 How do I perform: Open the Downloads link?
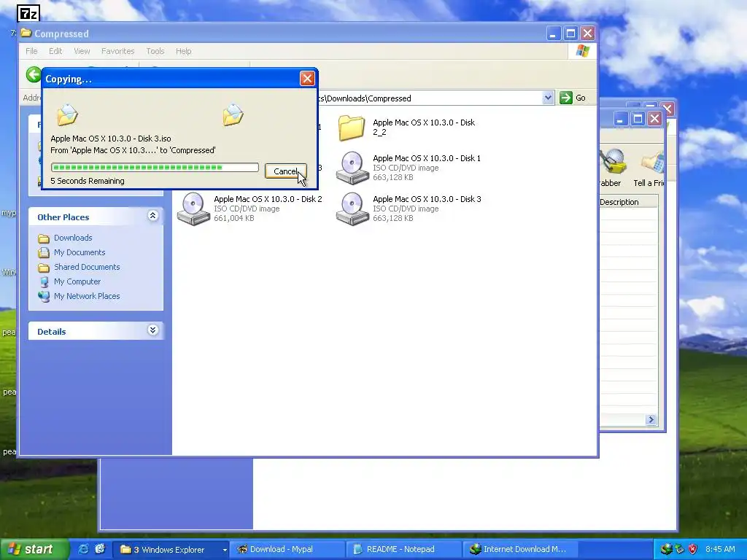[x=73, y=238]
